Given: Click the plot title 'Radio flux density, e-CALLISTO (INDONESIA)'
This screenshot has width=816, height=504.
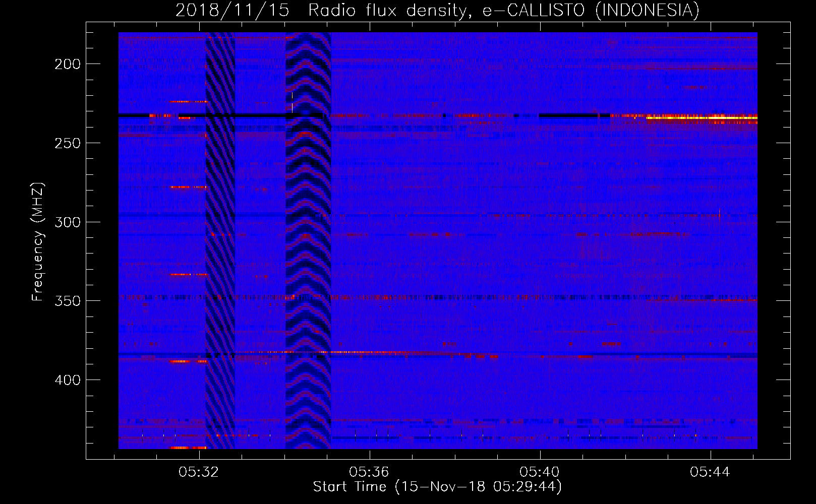Looking at the screenshot, I should [x=503, y=10].
